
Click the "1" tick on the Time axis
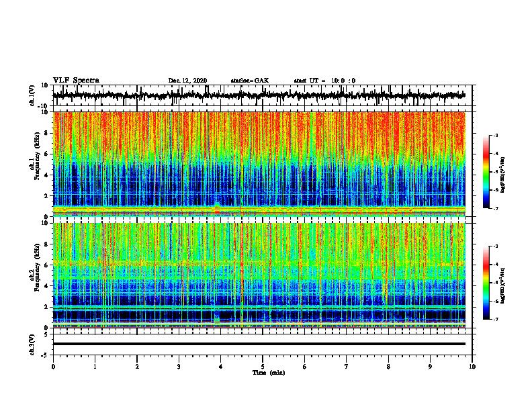(x=95, y=367)
